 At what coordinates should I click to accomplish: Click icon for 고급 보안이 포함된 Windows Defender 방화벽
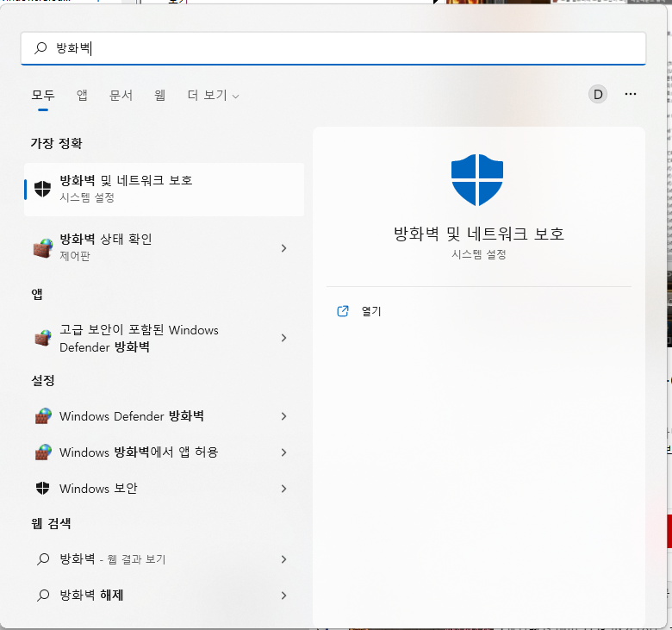(43, 338)
